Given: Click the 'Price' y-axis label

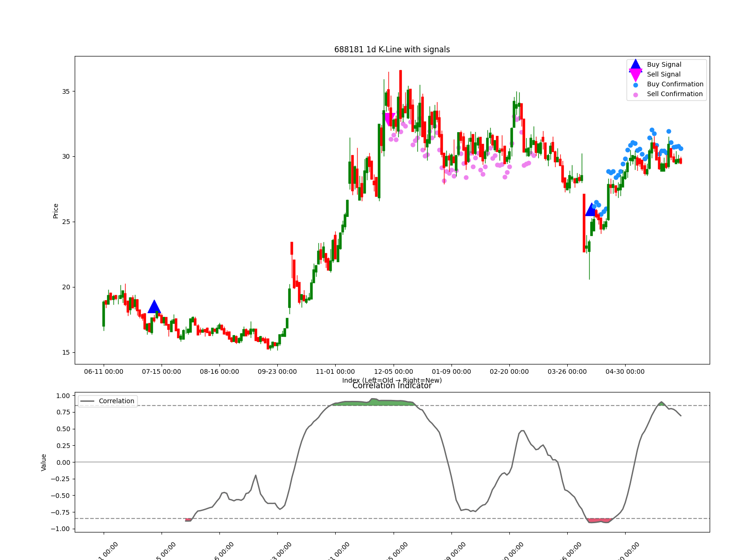Looking at the screenshot, I should (x=56, y=211).
